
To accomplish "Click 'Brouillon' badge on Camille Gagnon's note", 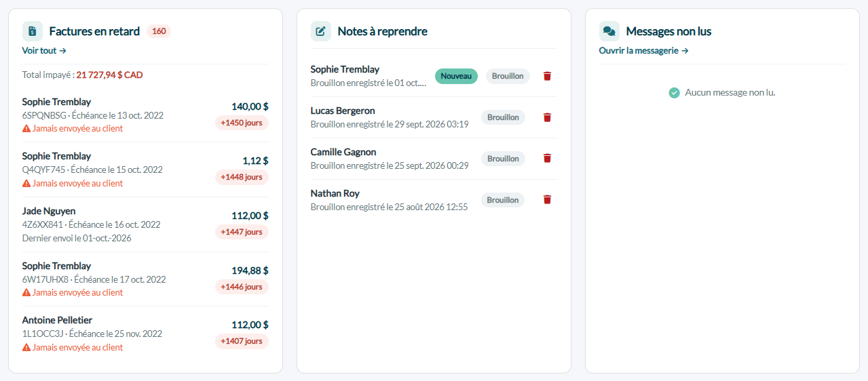I will (x=503, y=159).
